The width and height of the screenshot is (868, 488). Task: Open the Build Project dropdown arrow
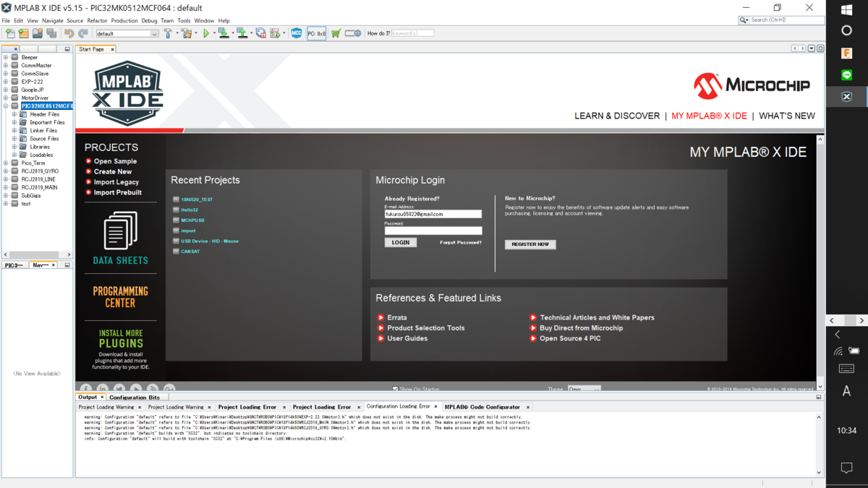(176, 33)
